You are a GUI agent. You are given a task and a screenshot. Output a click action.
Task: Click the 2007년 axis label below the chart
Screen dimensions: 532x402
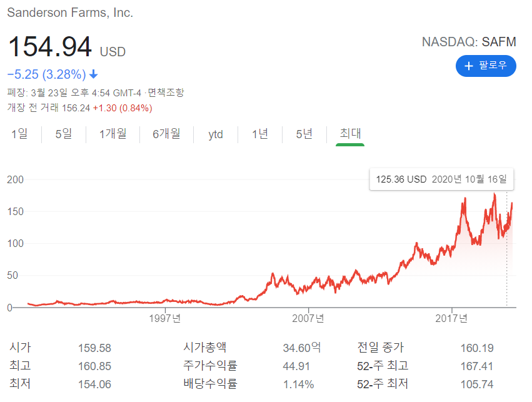(308, 318)
